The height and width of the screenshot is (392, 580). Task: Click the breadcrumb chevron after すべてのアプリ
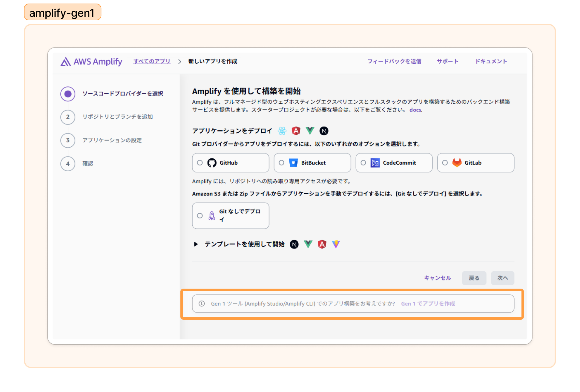pos(179,62)
